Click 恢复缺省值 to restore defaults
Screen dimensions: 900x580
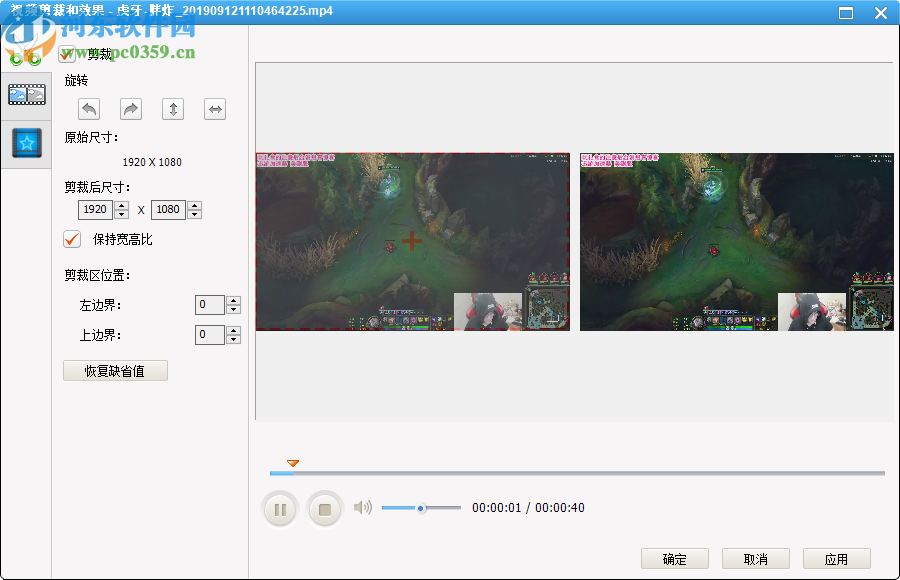click(x=115, y=370)
